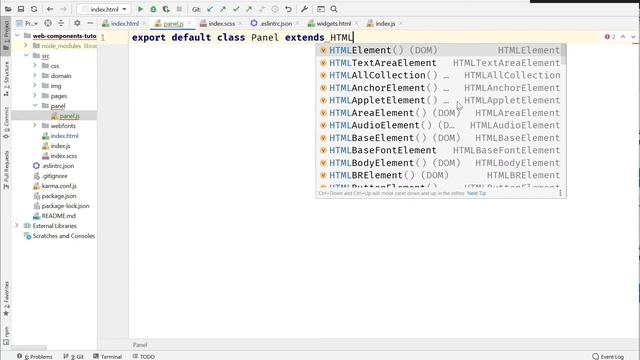Collapse the web-components-tuto root folder
This screenshot has height=360, width=640.
pyautogui.click(x=17, y=36)
